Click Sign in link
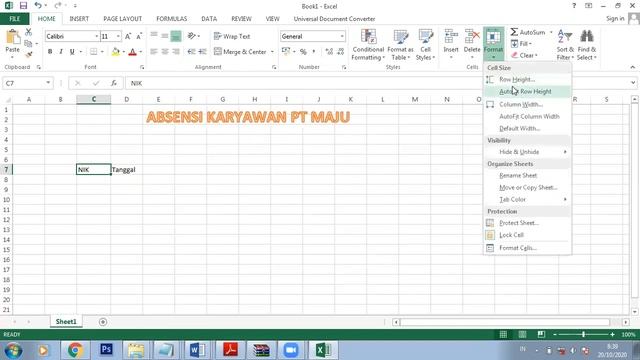640x360 pixels. point(615,18)
